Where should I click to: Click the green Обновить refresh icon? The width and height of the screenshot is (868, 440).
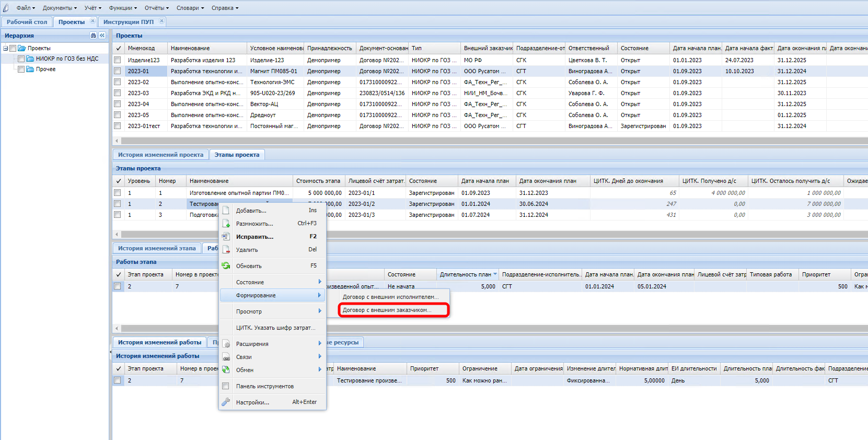[226, 266]
